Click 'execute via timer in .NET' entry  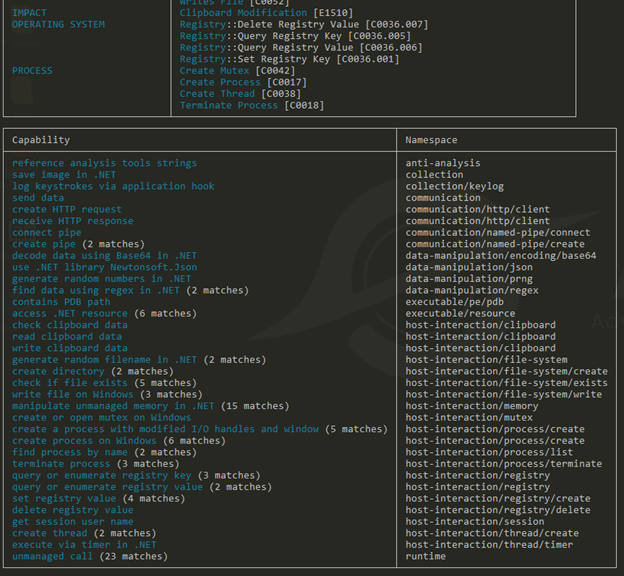(84, 545)
